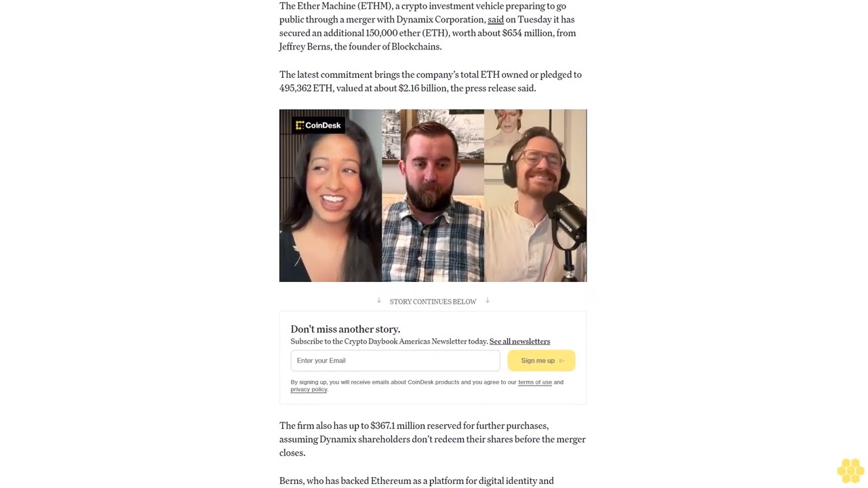Play the embedded CoinDesk video
Image resolution: width=868 pixels, height=488 pixels.
[433, 195]
